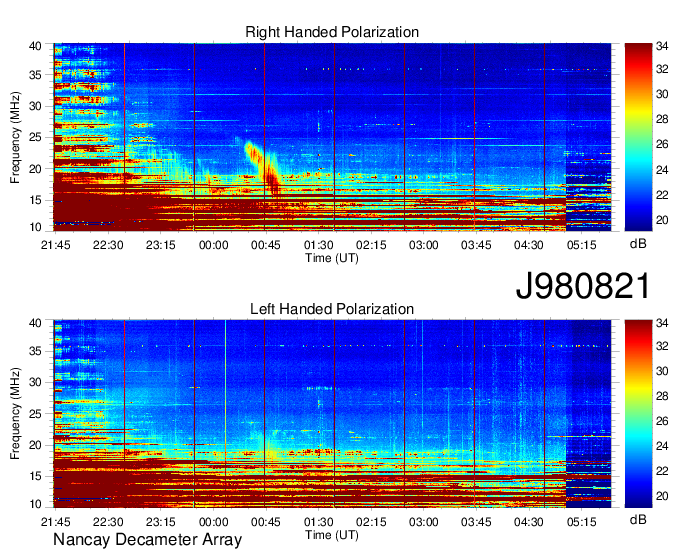Image resolution: width=680 pixels, height=552 pixels.
Task: Click the "Nancay Decameter Array" caption
Action: pyautogui.click(x=147, y=540)
